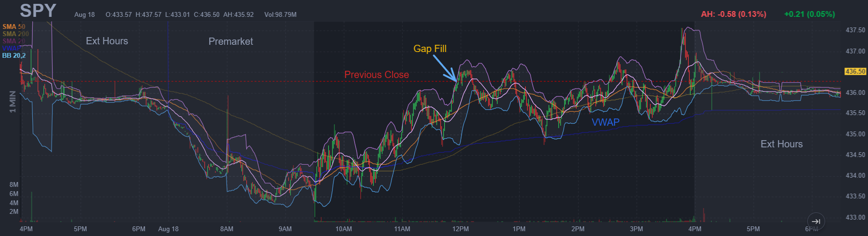Click the 8M volume axis label
868x236 pixels.
click(x=14, y=184)
